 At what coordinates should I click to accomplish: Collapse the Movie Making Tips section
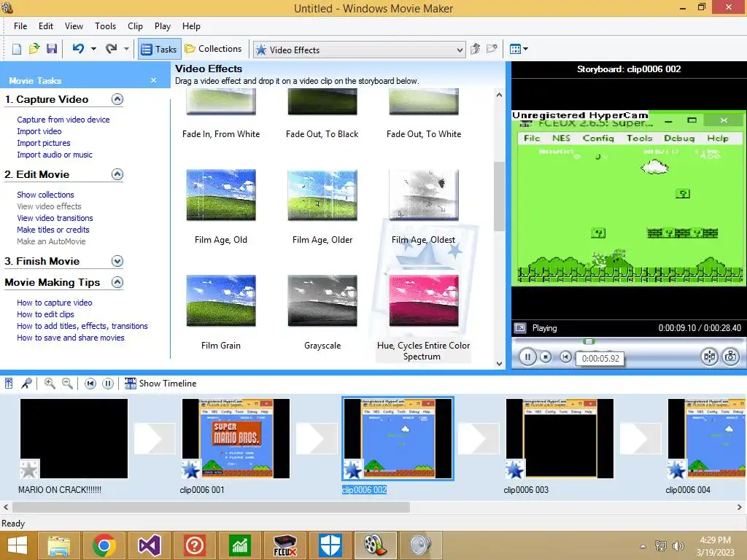117,282
